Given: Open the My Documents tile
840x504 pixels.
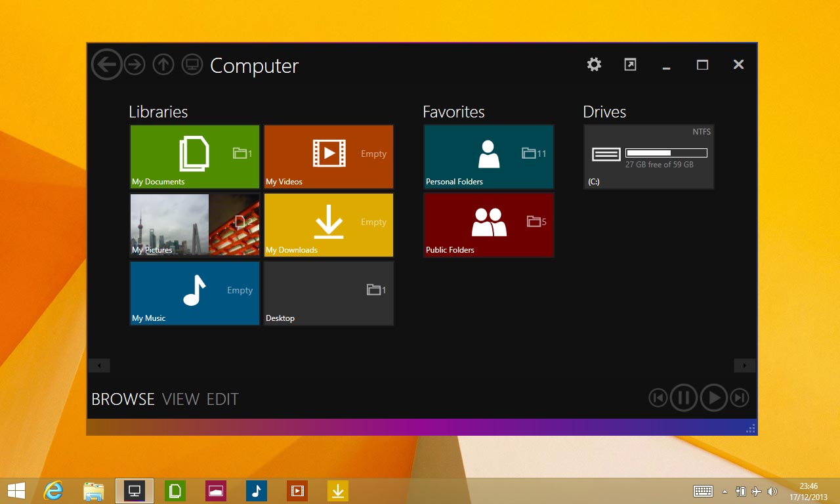Looking at the screenshot, I should [195, 157].
